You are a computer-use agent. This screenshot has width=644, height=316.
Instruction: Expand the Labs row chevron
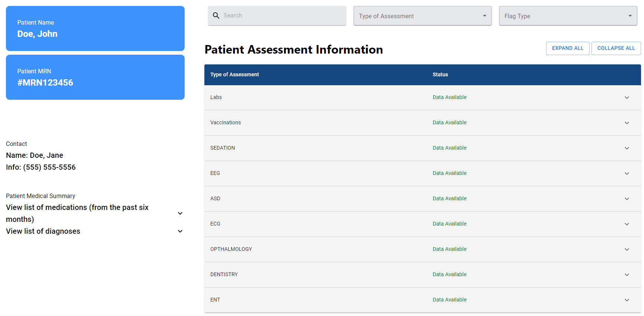pos(627,98)
